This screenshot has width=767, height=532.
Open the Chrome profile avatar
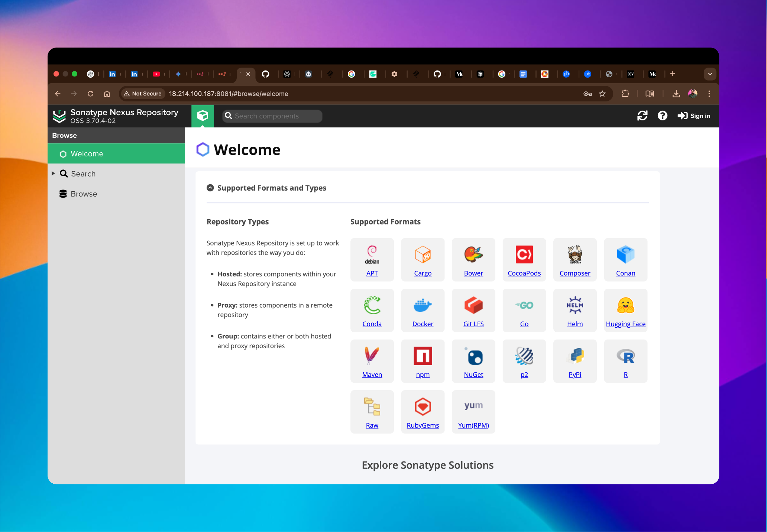click(693, 94)
